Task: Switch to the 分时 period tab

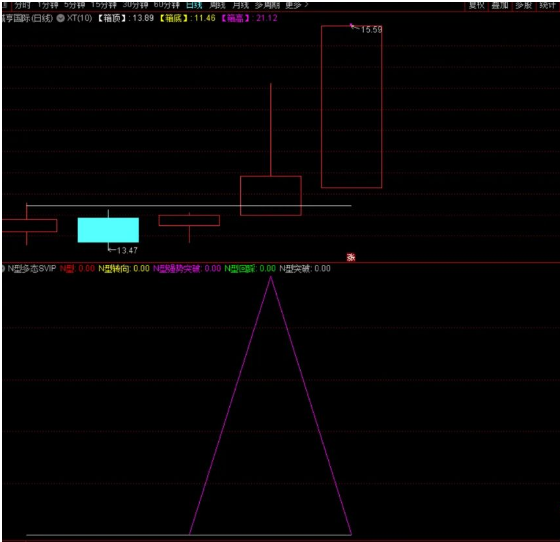Action: coord(22,5)
